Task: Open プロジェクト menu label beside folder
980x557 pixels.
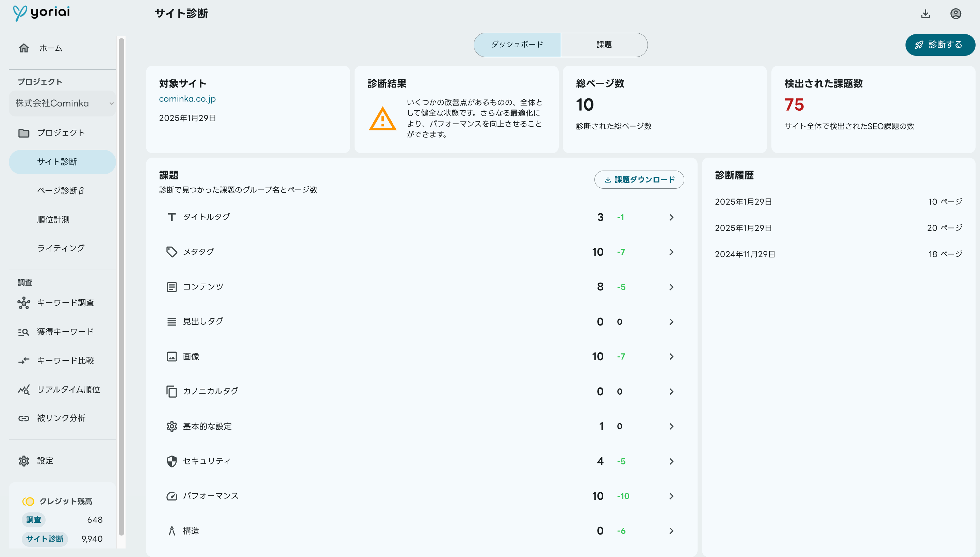Action: (x=61, y=133)
